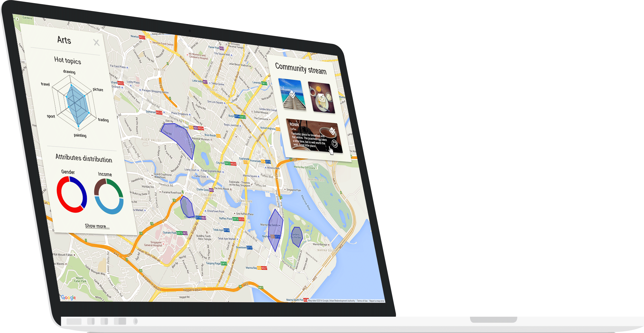Image resolution: width=644 pixels, height=333 pixels.
Task: Click the Google logo on the map
Action: pyautogui.click(x=68, y=297)
